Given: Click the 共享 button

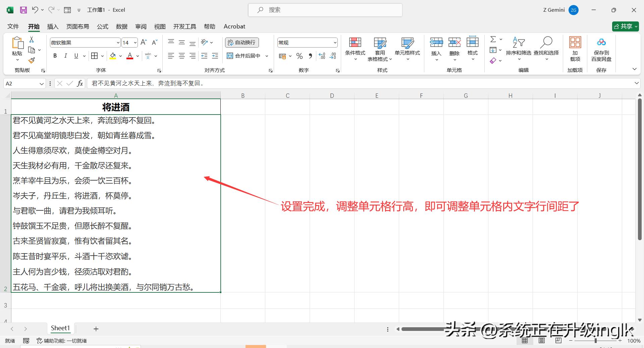Looking at the screenshot, I should tap(625, 26).
